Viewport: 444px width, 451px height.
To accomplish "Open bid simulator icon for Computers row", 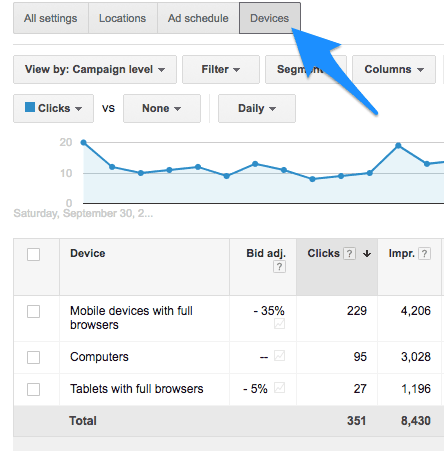I will [x=279, y=356].
